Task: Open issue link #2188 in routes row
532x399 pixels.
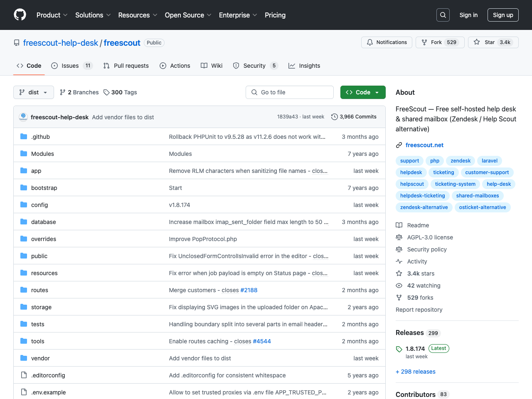Action: click(x=249, y=290)
